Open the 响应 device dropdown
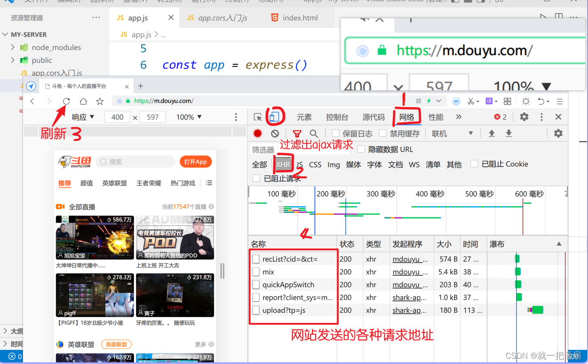 [x=83, y=117]
